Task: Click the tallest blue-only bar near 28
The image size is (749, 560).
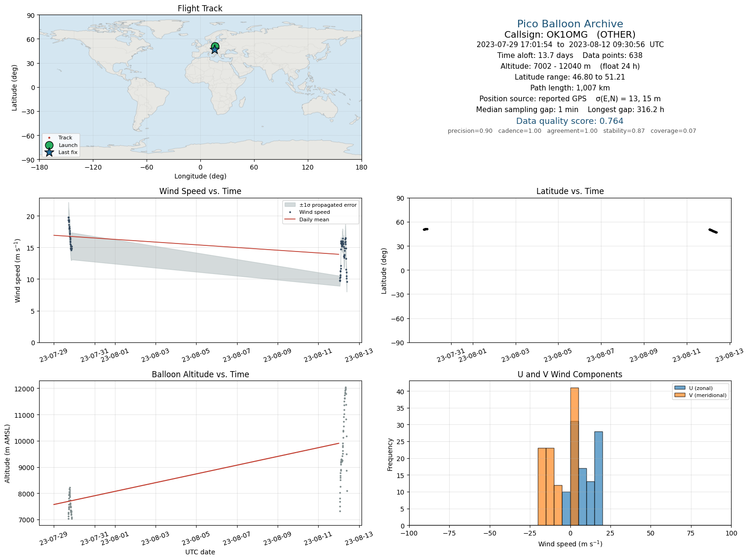Action: (x=598, y=478)
